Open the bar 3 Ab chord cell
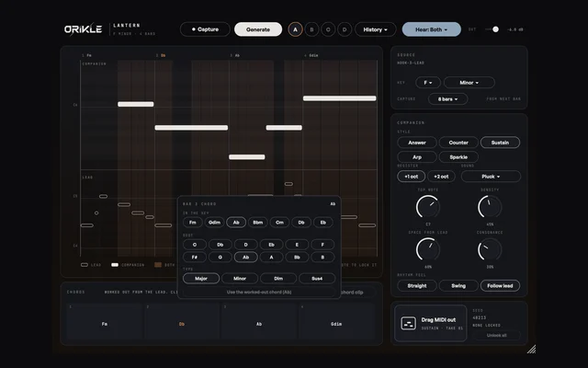 [259, 322]
